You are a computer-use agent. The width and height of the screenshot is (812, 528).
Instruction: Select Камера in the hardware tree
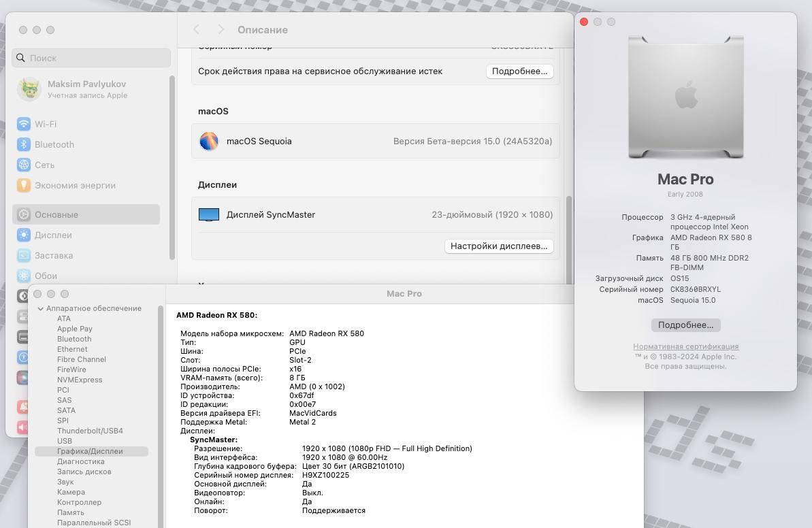pyautogui.click(x=71, y=492)
